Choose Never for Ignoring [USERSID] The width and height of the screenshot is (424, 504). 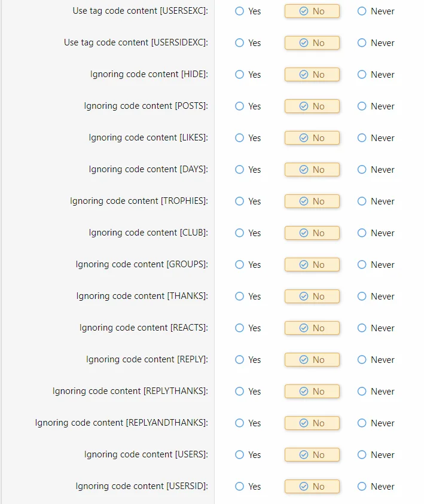pos(362,487)
